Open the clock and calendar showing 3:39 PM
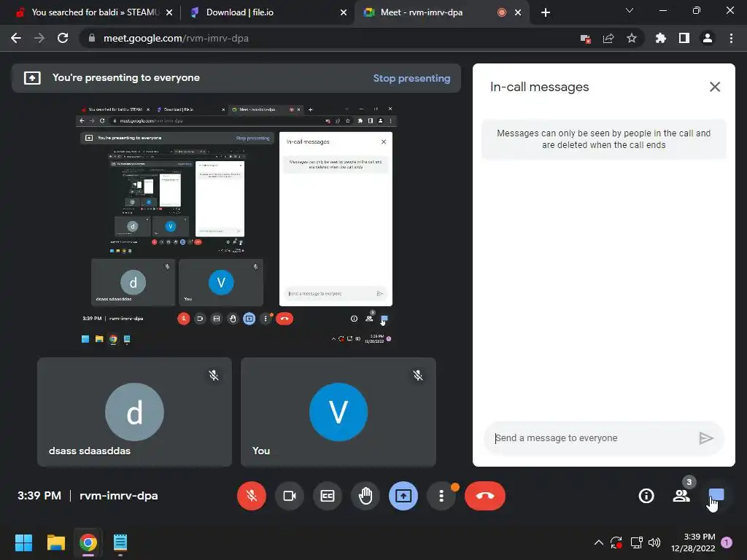The width and height of the screenshot is (747, 560). click(693, 542)
